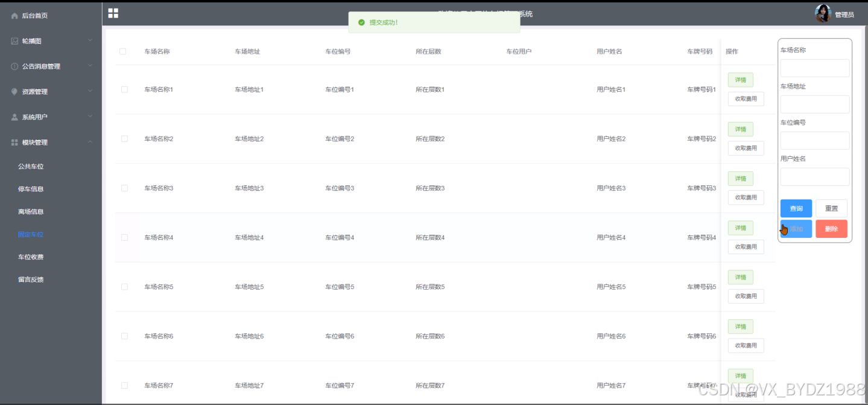The image size is (868, 405).
Task: Click the info icon beside 公告消息管理
Action: tap(15, 66)
